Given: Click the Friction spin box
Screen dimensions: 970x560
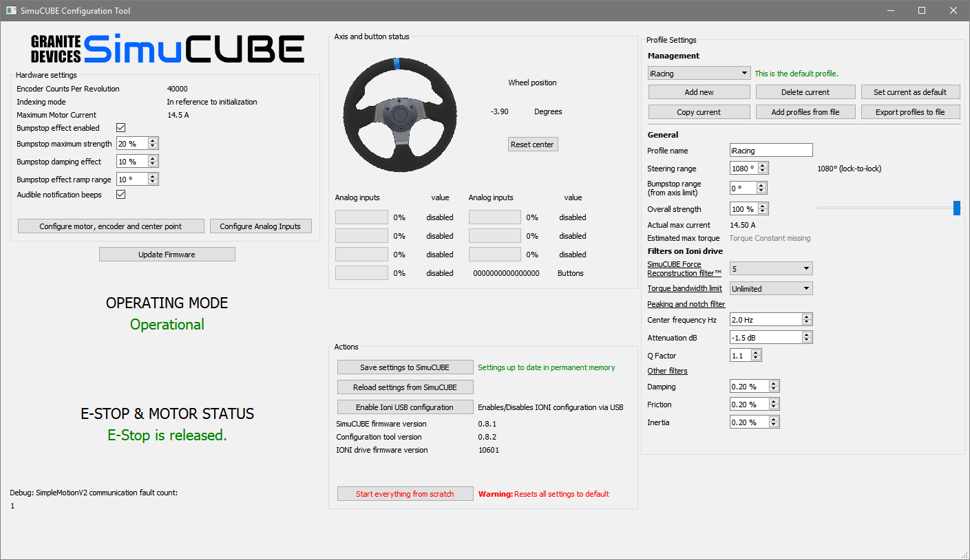Looking at the screenshot, I should (x=755, y=405).
